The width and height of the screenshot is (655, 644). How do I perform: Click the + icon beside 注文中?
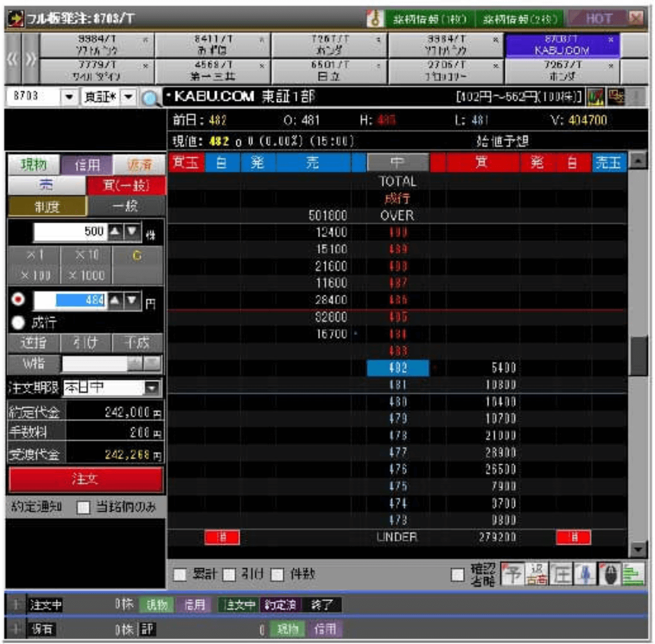16,605
